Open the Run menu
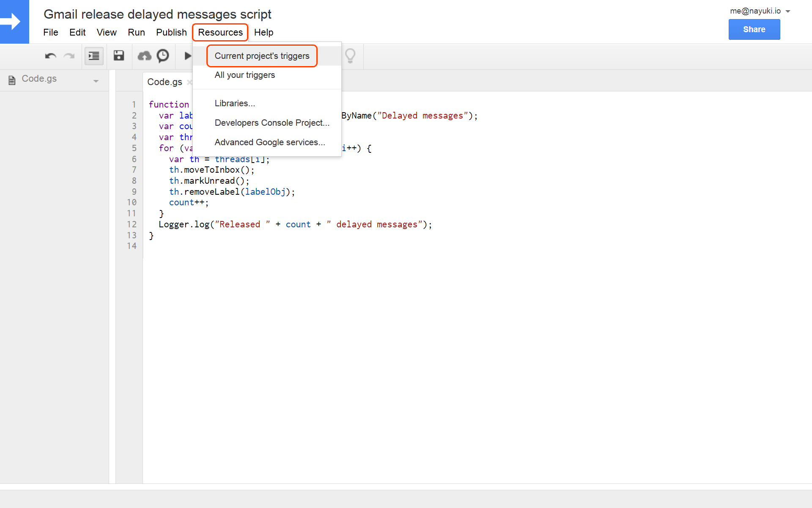812x508 pixels. (x=136, y=32)
